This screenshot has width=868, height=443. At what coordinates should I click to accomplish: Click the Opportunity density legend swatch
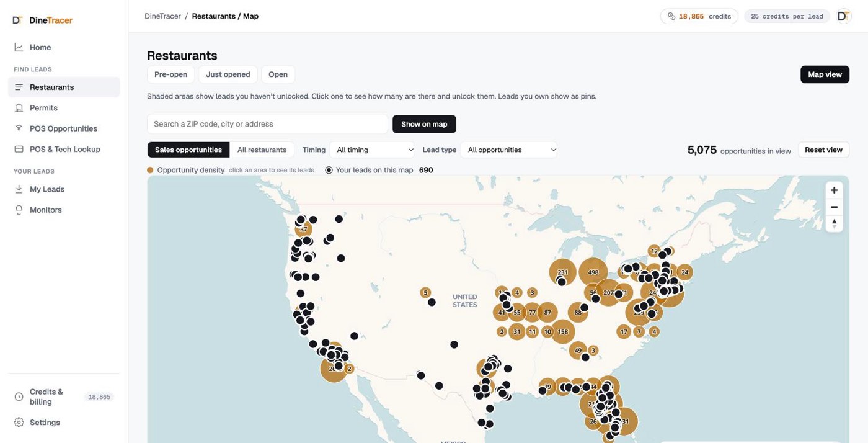150,170
